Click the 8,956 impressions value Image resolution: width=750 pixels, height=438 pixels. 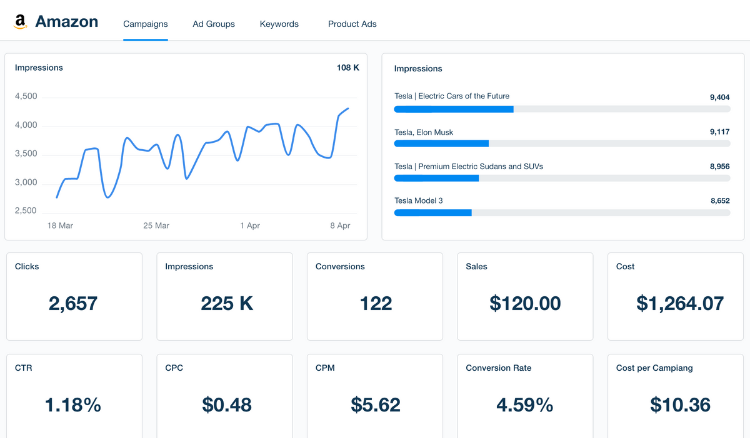(719, 166)
